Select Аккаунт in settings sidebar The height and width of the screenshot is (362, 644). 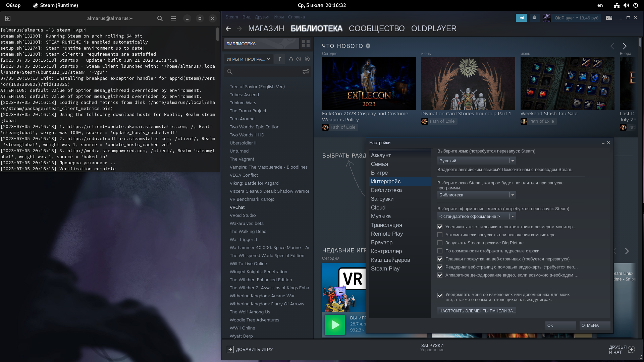[400, 155]
